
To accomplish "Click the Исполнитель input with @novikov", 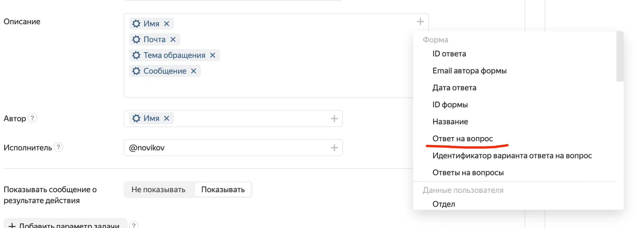I will [x=225, y=148].
